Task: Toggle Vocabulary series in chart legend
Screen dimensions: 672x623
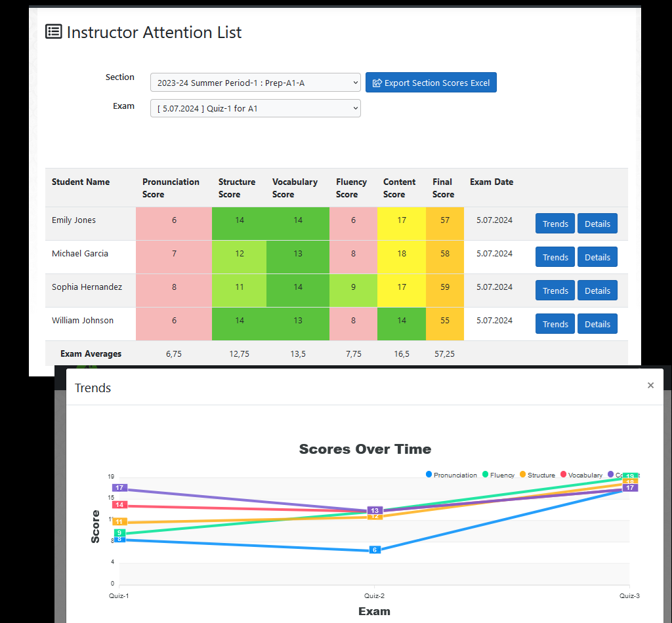Action: pyautogui.click(x=581, y=475)
